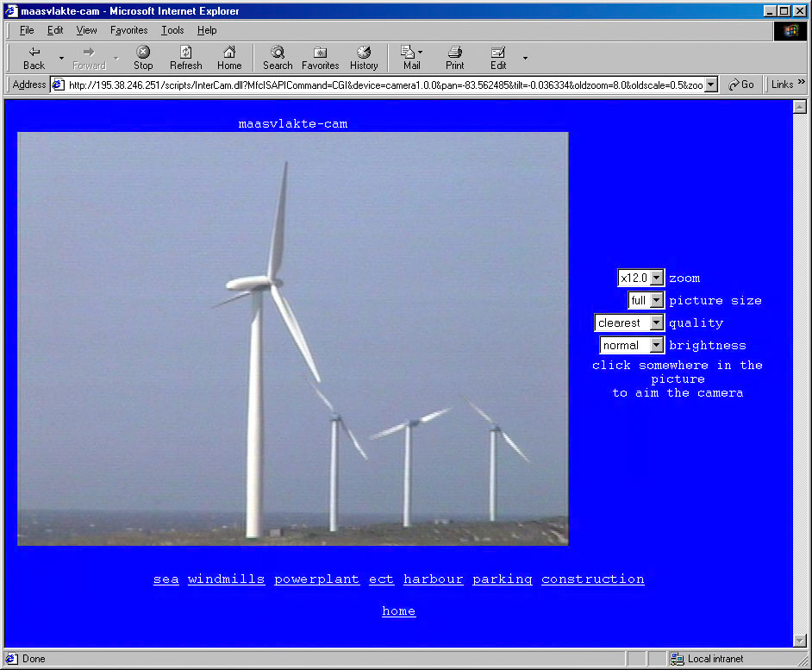812x670 pixels.
Task: Open the Tools menu
Action: pos(172,30)
